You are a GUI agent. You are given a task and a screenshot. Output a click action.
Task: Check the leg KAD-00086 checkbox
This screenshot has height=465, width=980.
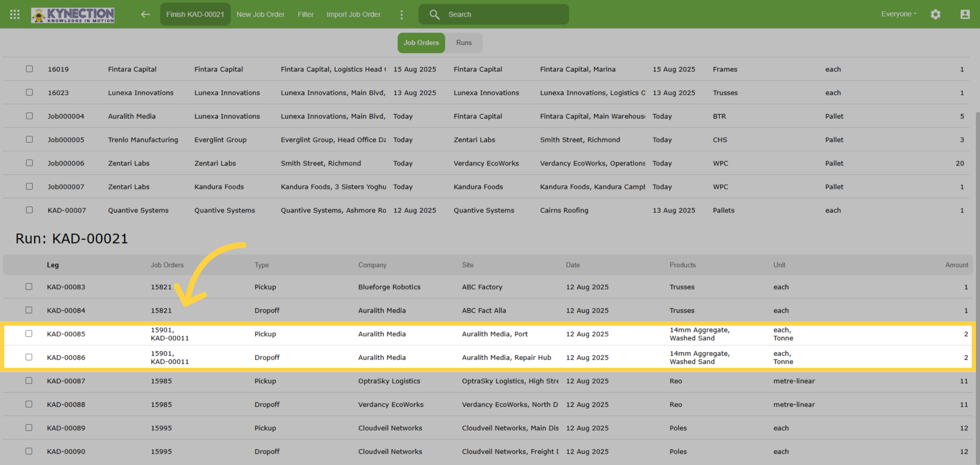pyautogui.click(x=29, y=357)
